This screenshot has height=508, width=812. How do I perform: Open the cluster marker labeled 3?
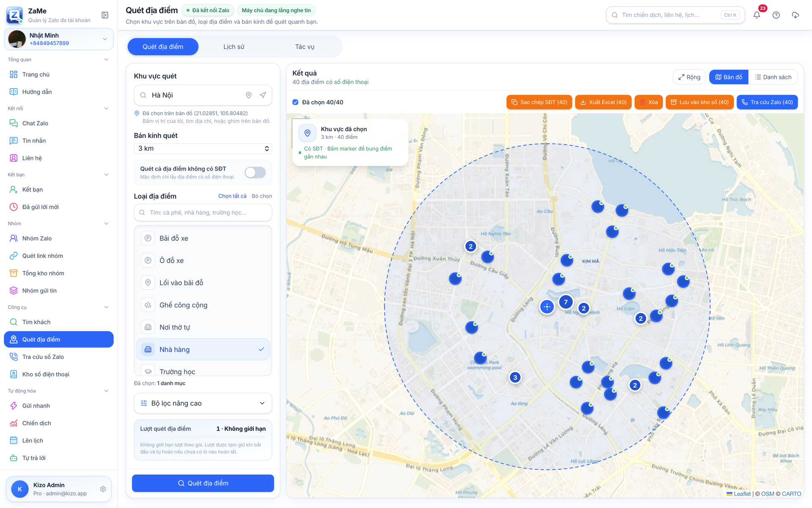(515, 377)
